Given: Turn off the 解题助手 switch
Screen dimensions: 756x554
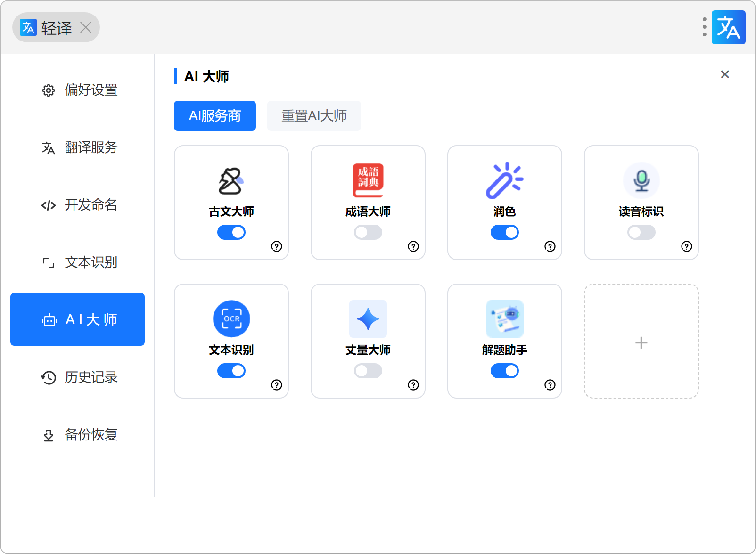Looking at the screenshot, I should click(505, 371).
